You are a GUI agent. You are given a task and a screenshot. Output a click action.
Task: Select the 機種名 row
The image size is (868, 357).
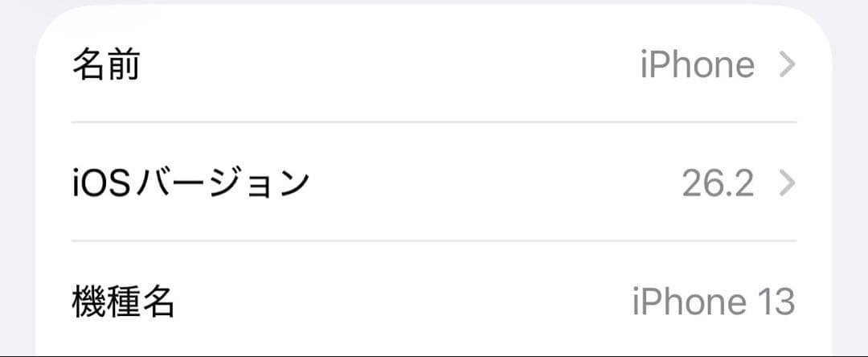(x=434, y=302)
